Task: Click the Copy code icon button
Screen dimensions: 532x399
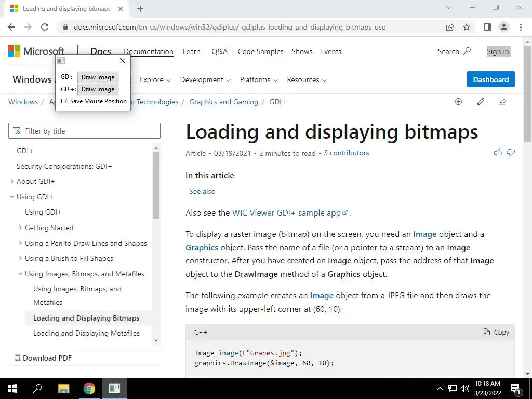Action: (496, 332)
